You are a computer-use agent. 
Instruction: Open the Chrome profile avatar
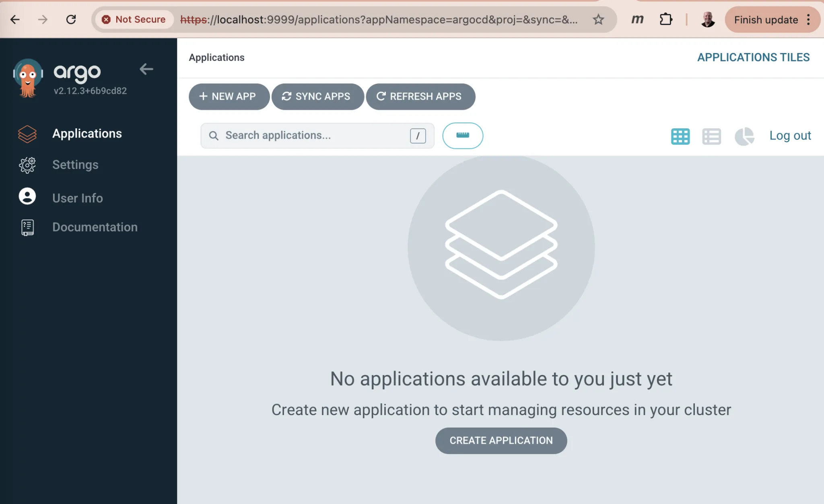tap(708, 19)
